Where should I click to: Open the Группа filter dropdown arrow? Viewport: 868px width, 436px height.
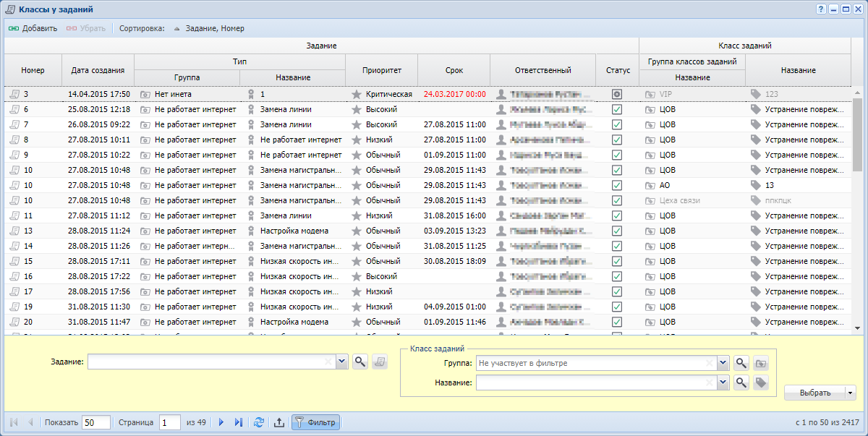click(723, 363)
